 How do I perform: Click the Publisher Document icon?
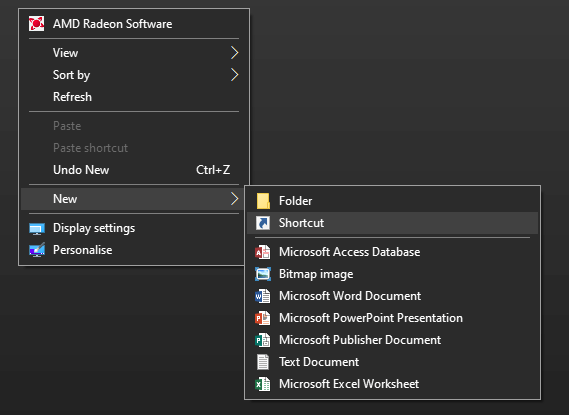[x=263, y=340]
